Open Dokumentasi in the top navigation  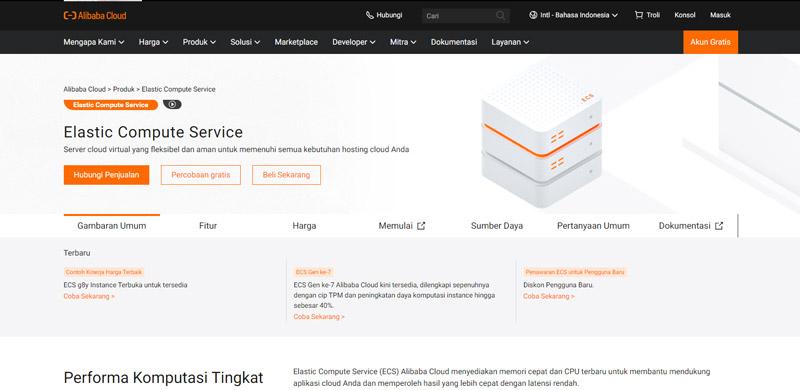(454, 42)
